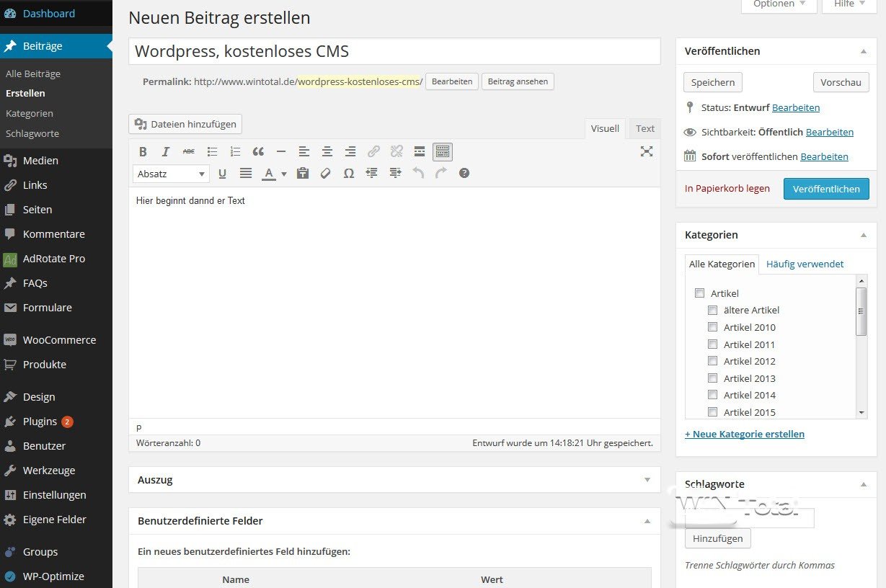This screenshot has height=588, width=886.
Task: Click the Vorschau preview button
Action: click(x=841, y=82)
